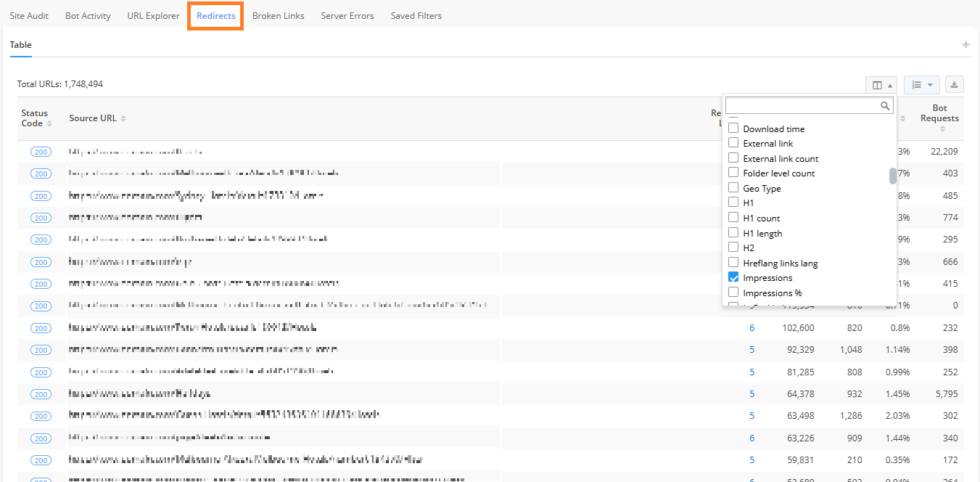Sort by Bot Requests column arrows
This screenshot has width=980, height=482.
(942, 129)
